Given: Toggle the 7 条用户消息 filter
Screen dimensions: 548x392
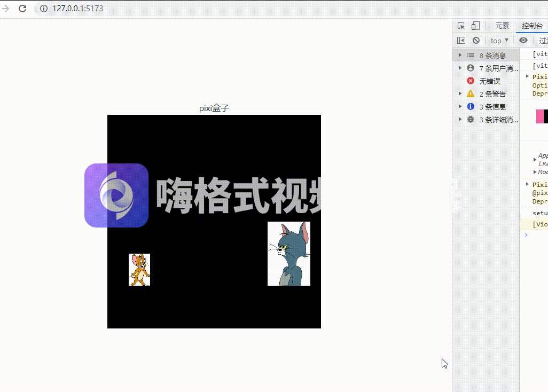Looking at the screenshot, I should pyautogui.click(x=471, y=68).
